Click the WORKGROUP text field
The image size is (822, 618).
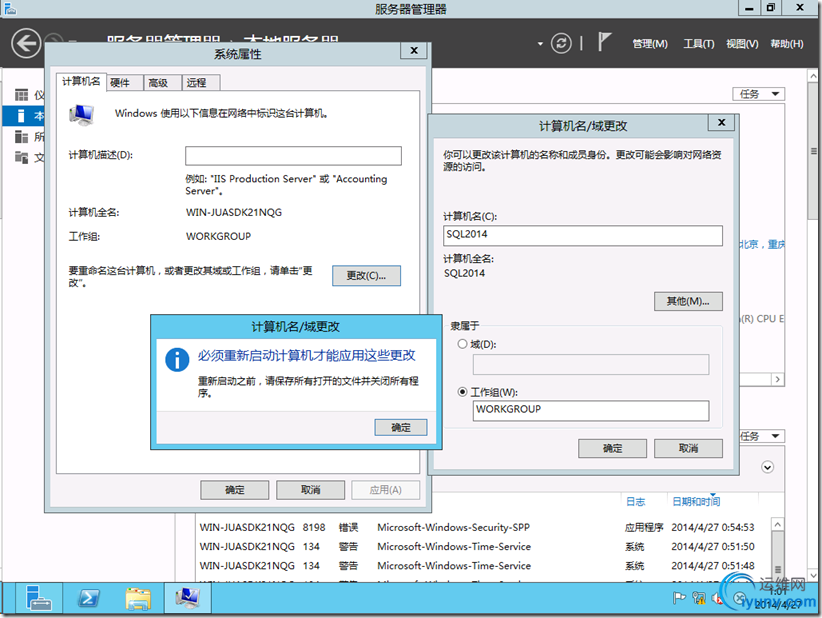pyautogui.click(x=591, y=410)
